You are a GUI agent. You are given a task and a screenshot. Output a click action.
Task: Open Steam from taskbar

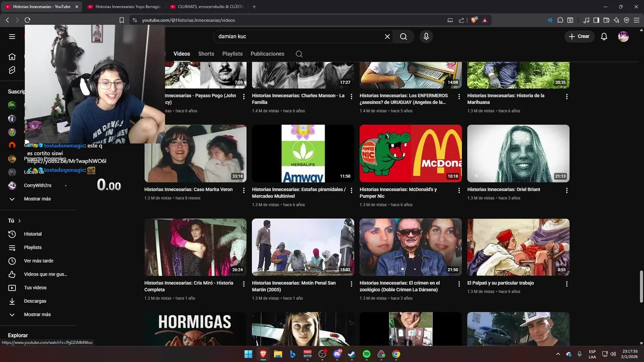point(352,354)
